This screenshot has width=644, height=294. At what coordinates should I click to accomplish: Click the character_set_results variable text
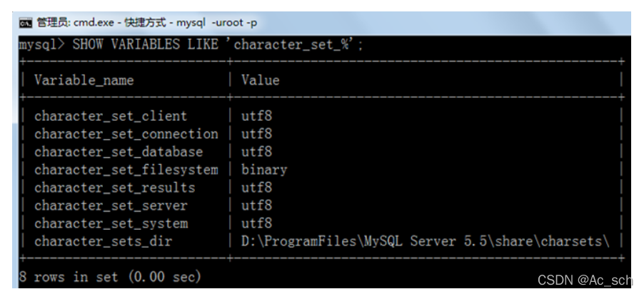(x=114, y=188)
